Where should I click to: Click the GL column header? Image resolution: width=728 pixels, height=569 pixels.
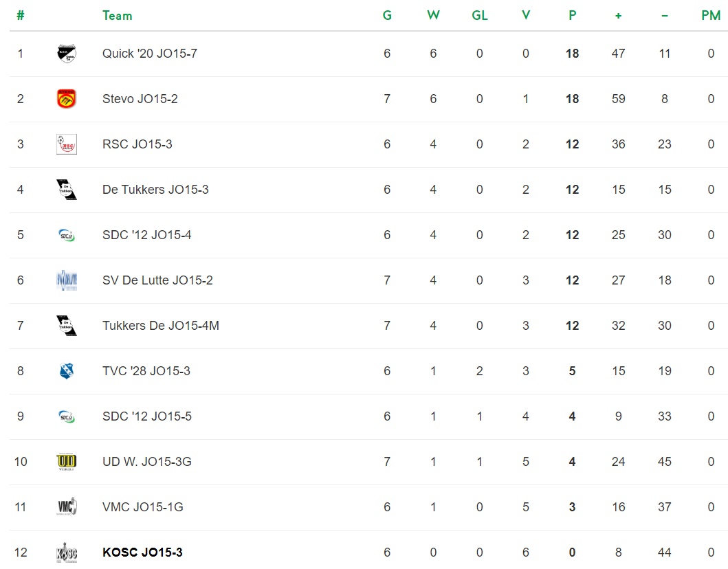[x=480, y=16]
